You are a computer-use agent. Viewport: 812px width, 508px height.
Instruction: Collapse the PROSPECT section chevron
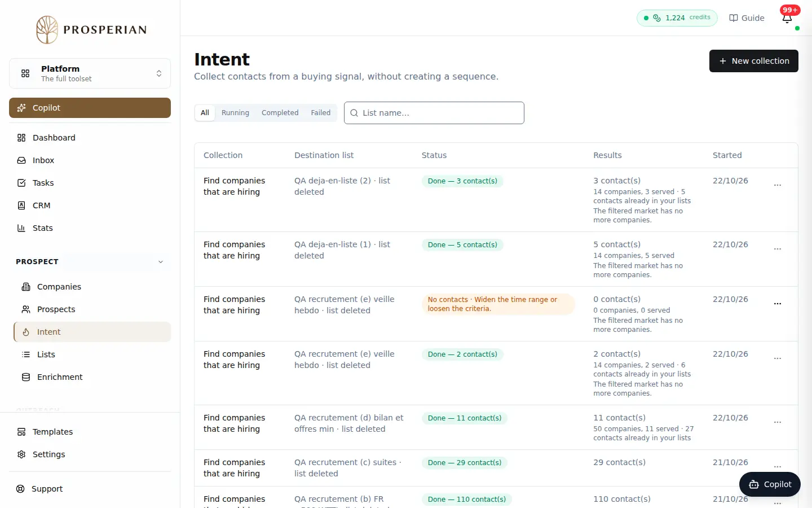coord(161,262)
